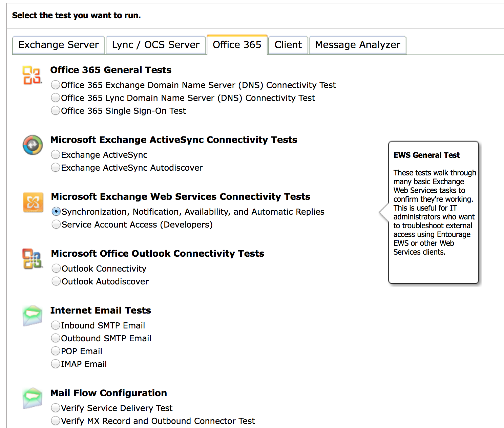Select Verify Service Delivery Test

(56, 408)
